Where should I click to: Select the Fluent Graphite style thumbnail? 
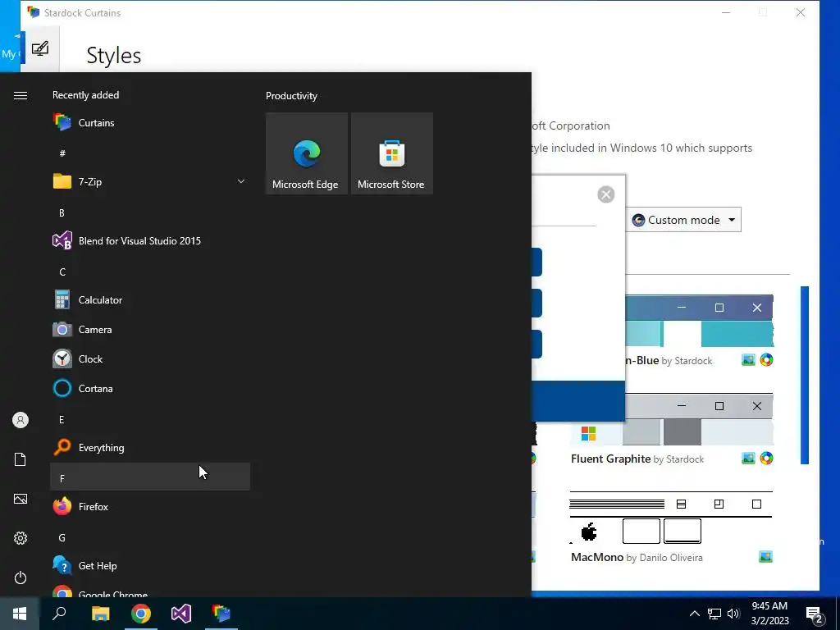(x=672, y=420)
